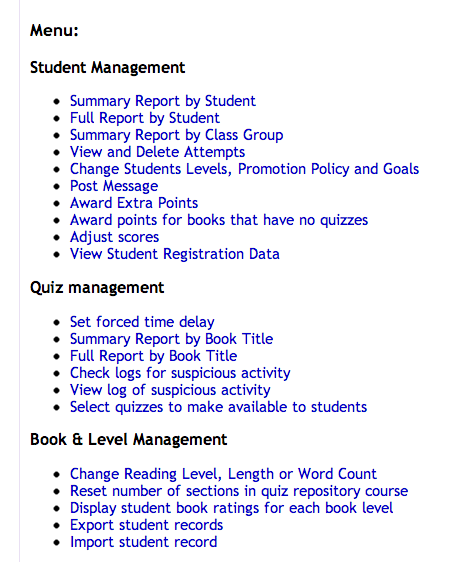454x562 pixels.
Task: Select quizzes to make available to students
Action: pos(219,407)
